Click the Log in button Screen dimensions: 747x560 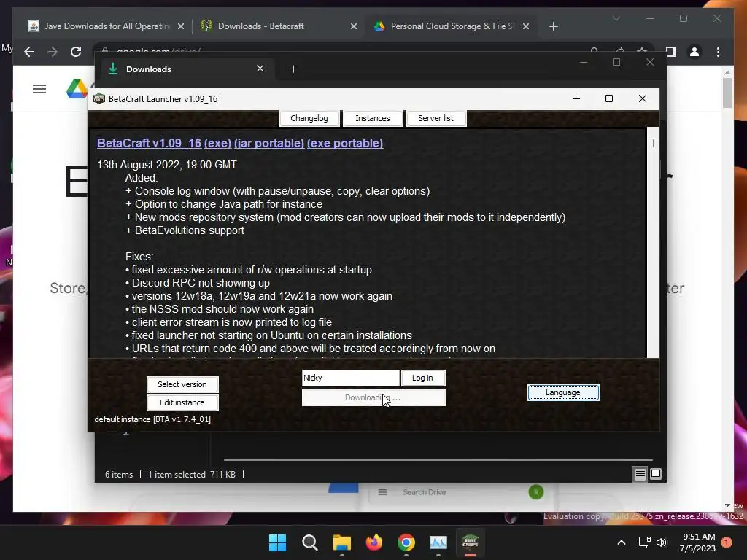(422, 378)
